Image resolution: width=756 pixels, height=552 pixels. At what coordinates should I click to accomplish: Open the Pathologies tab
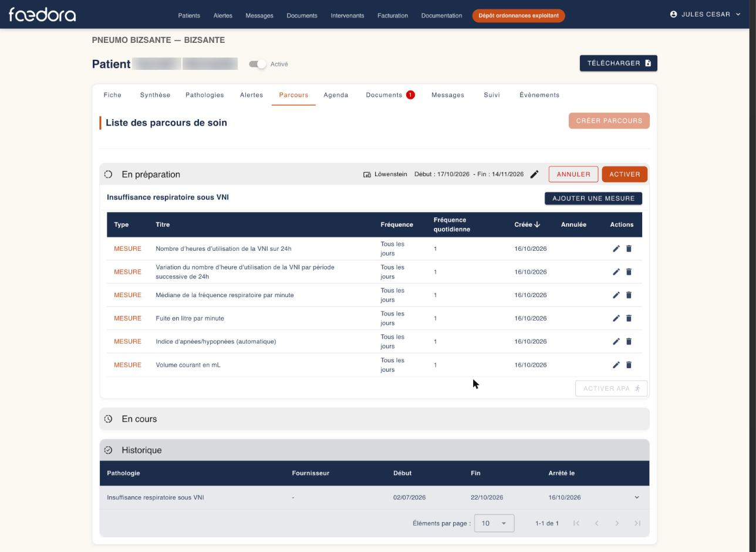[205, 95]
